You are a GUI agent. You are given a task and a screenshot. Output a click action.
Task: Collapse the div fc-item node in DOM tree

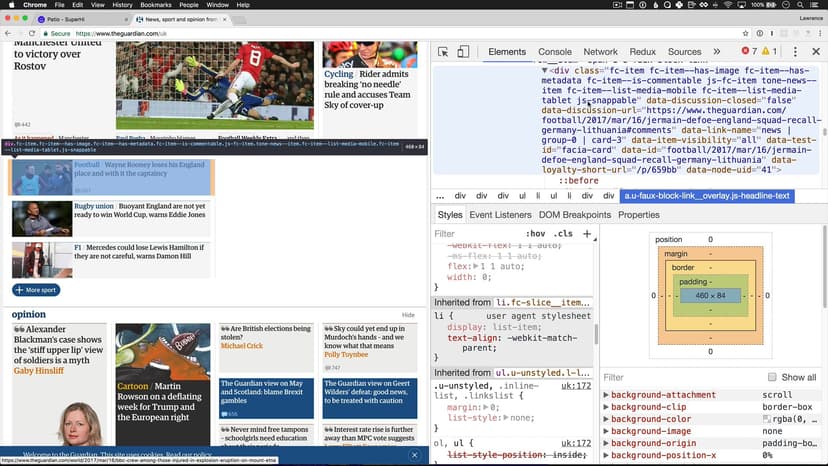545,71
